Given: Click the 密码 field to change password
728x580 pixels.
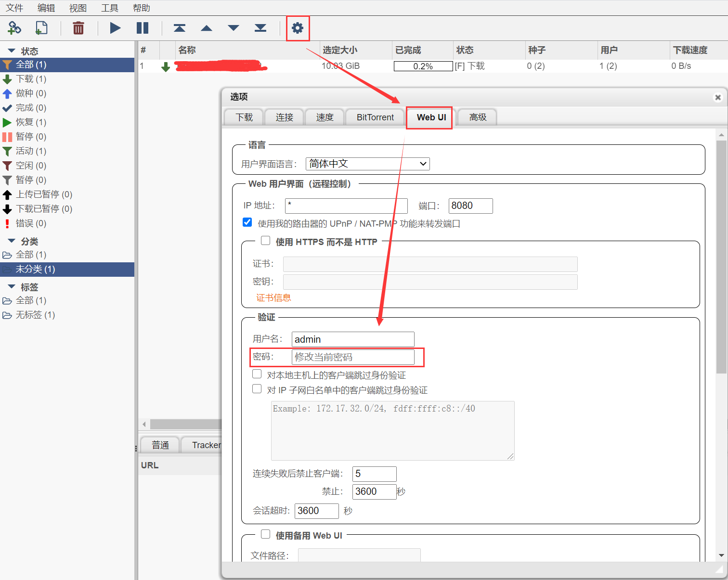Looking at the screenshot, I should [x=353, y=357].
